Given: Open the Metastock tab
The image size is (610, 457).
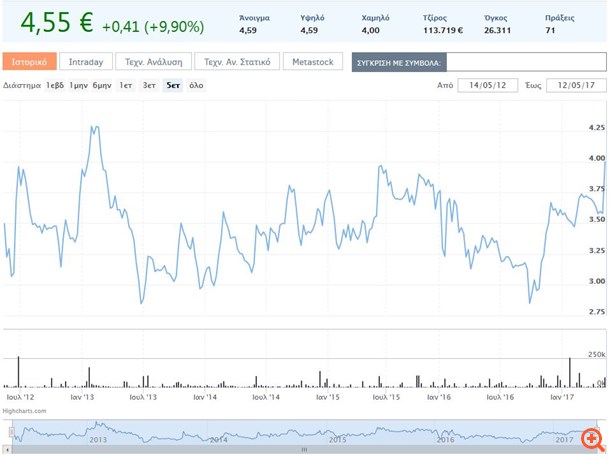Looking at the screenshot, I should click(x=313, y=62).
